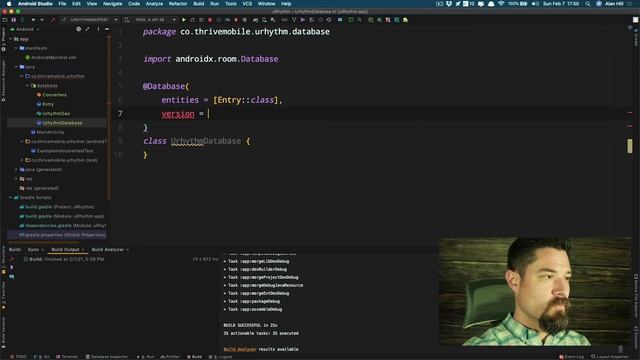Expand the co.thrivemobile.urhythm (test) package
The image size is (640, 360).
(x=22, y=160)
